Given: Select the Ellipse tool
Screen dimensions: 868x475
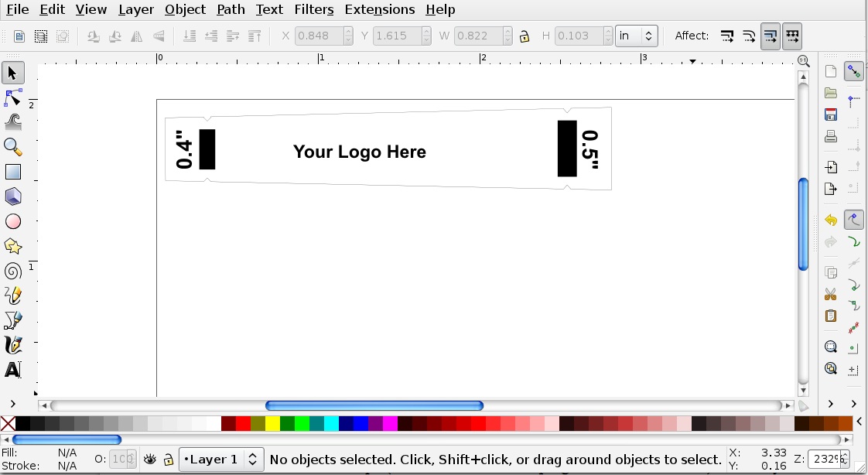Looking at the screenshot, I should [12, 221].
